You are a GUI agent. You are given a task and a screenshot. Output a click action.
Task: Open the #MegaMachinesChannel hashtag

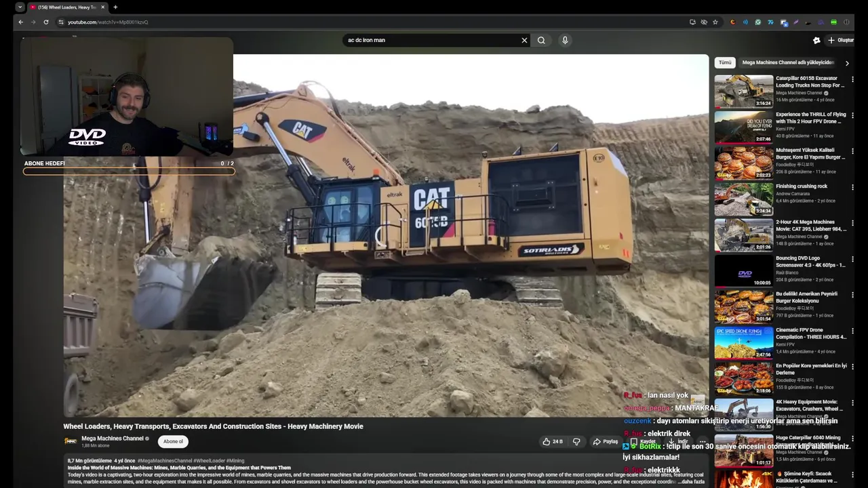[x=165, y=461]
